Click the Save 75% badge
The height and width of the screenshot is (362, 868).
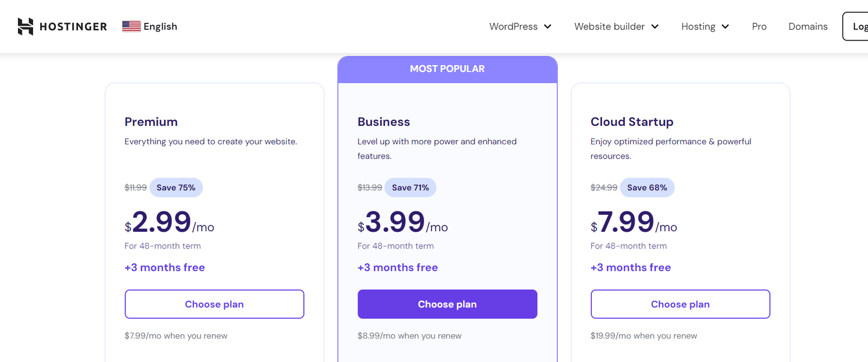(x=176, y=188)
